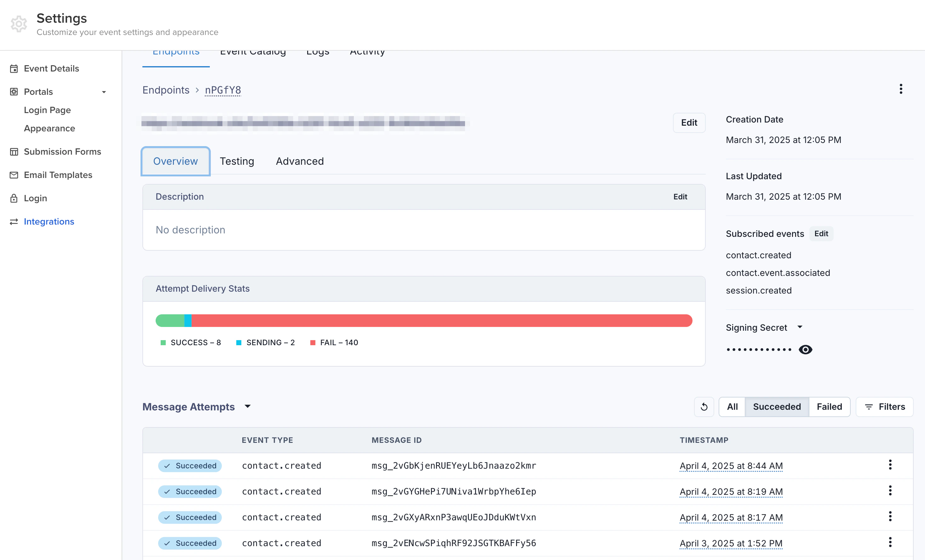This screenshot has height=560, width=925.
Task: Switch message attempts filter to Failed
Action: [829, 407]
